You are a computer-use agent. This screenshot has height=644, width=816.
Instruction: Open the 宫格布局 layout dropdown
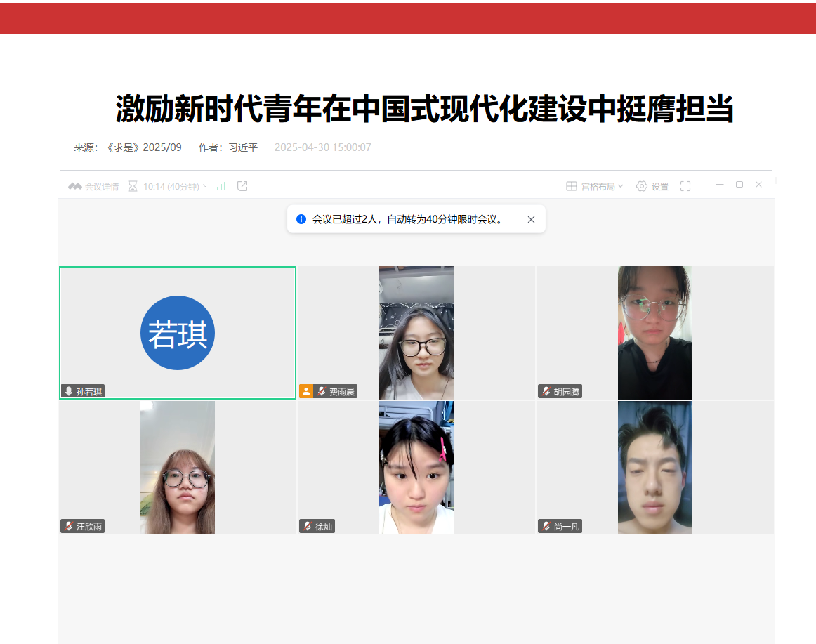[x=602, y=186]
